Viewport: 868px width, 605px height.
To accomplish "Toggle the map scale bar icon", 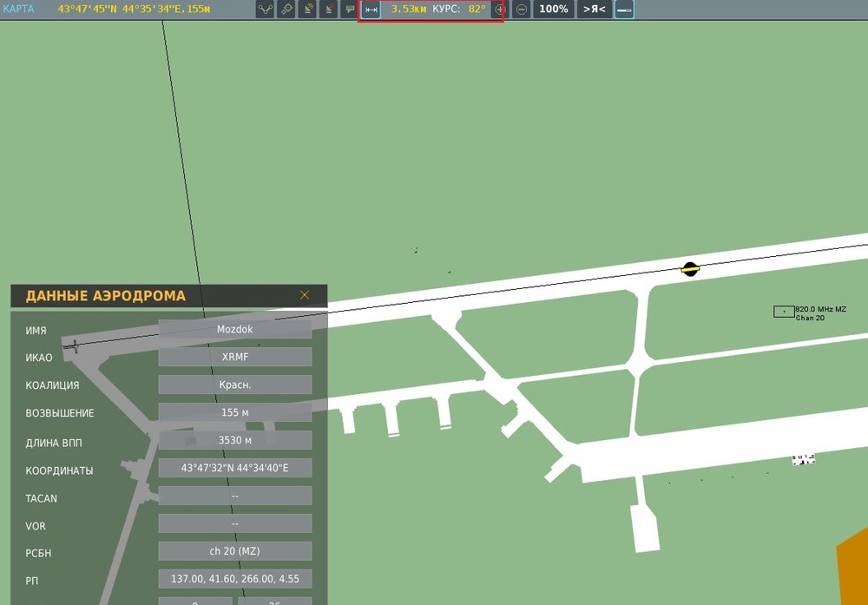I will (x=624, y=10).
